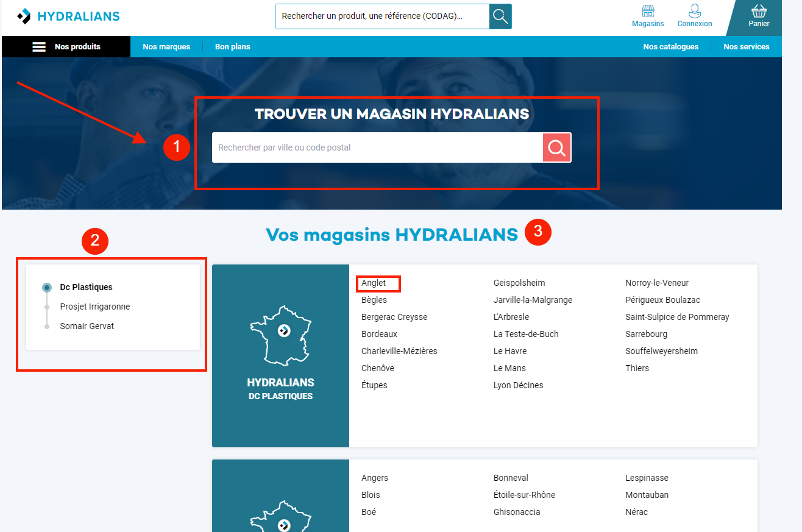This screenshot has width=802, height=532.
Task: Click the top product search magnifier button
Action: pyautogui.click(x=500, y=16)
